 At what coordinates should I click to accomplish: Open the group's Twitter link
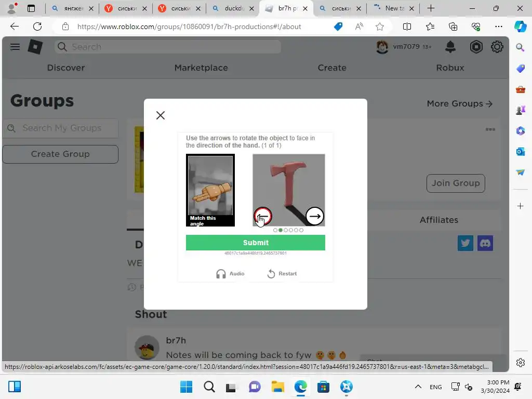[465, 243]
